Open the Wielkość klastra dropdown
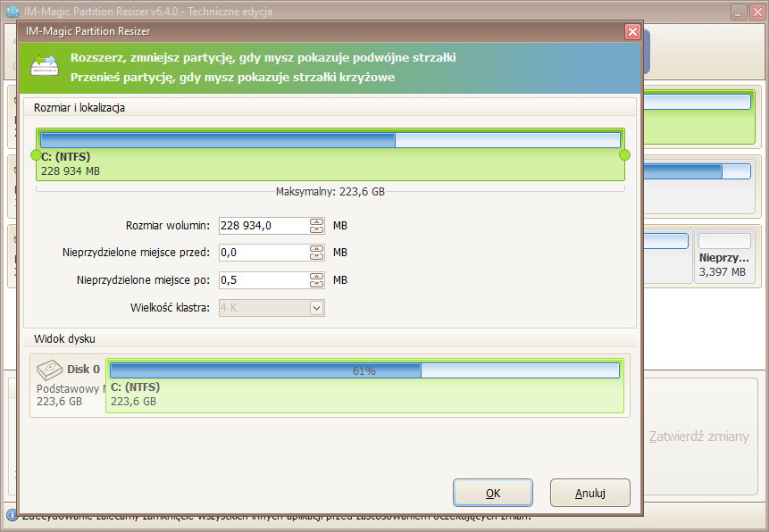The width and height of the screenshot is (769, 532). tap(317, 308)
